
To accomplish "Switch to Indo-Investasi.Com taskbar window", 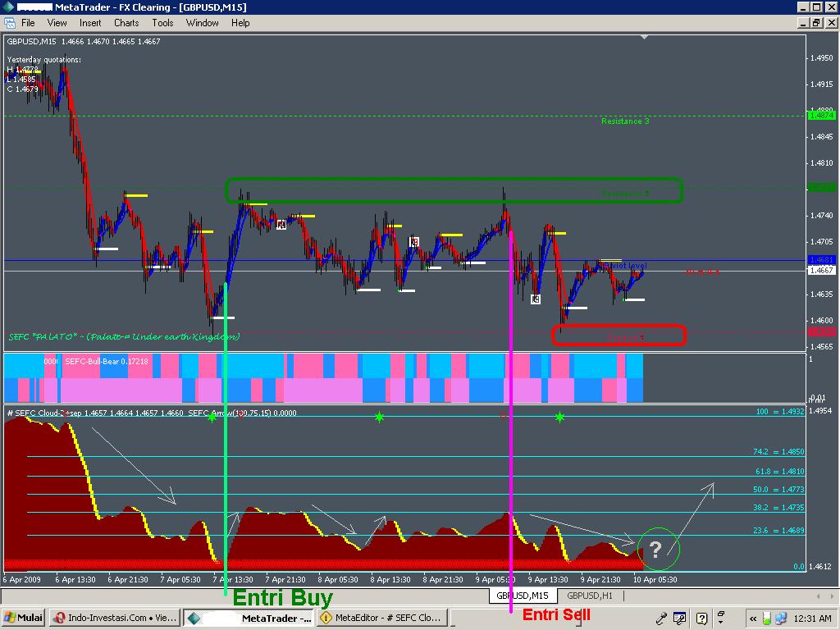I will [116, 618].
